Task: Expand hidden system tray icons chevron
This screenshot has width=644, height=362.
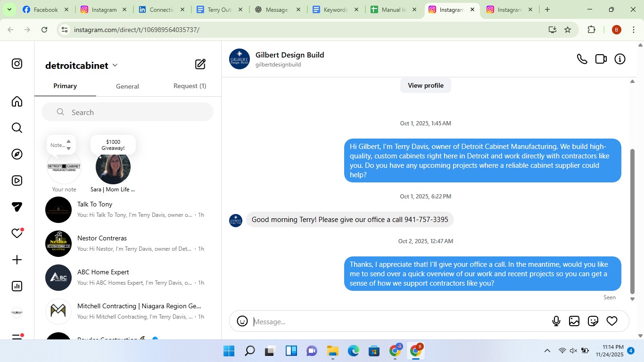Action: point(547,351)
